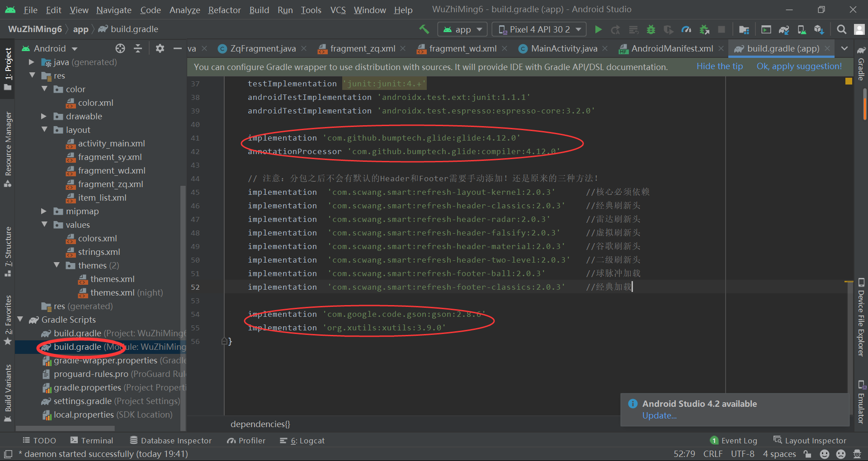The height and width of the screenshot is (461, 868).
Task: Open the Build Variants side tab
Action: coord(8,392)
